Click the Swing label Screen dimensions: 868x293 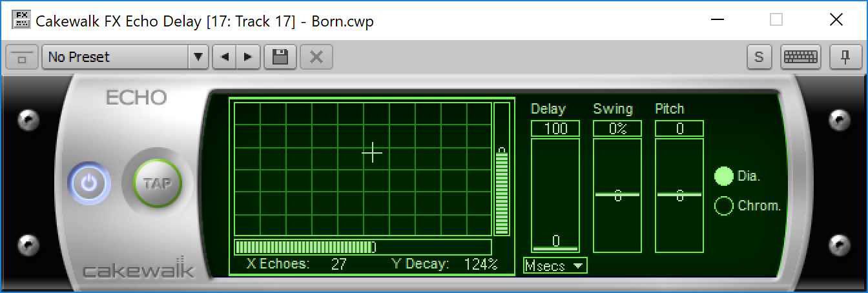613,108
